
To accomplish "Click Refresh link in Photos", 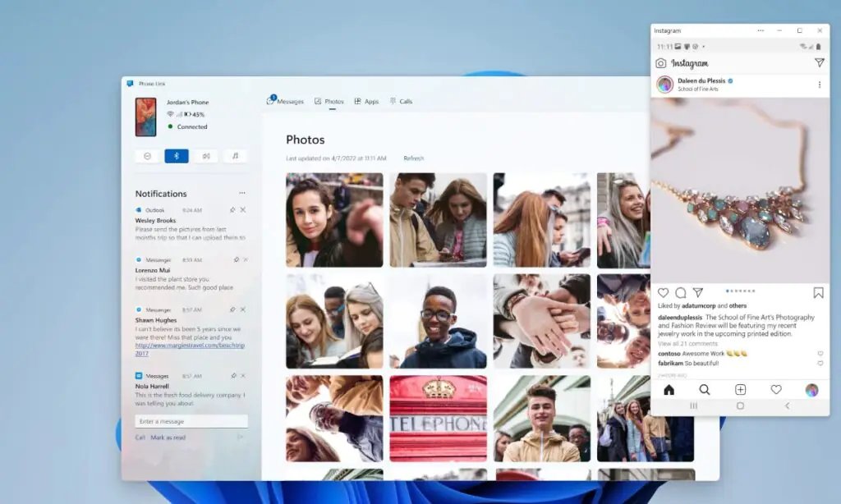I will 414,158.
